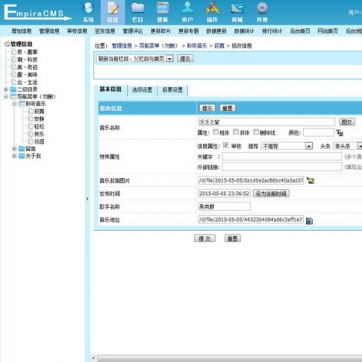Click the 导航菜单 folder icon in tree
This screenshot has height=362, width=362.
click(x=13, y=97)
